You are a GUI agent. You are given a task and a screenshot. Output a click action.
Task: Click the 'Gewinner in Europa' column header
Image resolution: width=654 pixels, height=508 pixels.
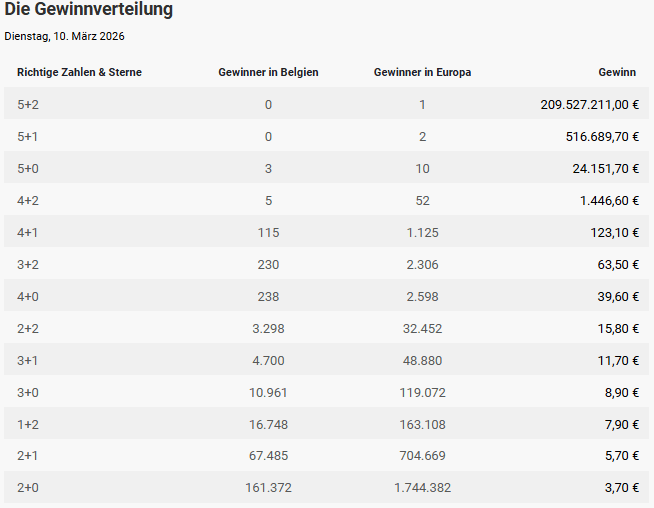click(422, 72)
